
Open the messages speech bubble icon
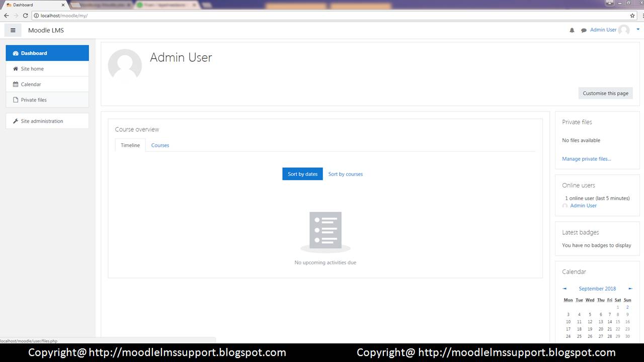584,30
